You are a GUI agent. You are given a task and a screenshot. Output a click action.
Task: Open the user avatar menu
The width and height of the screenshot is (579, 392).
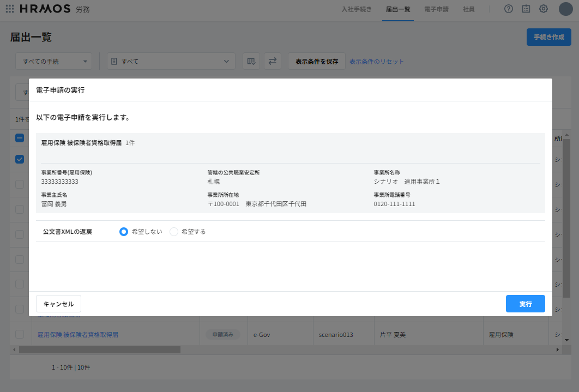click(x=565, y=9)
